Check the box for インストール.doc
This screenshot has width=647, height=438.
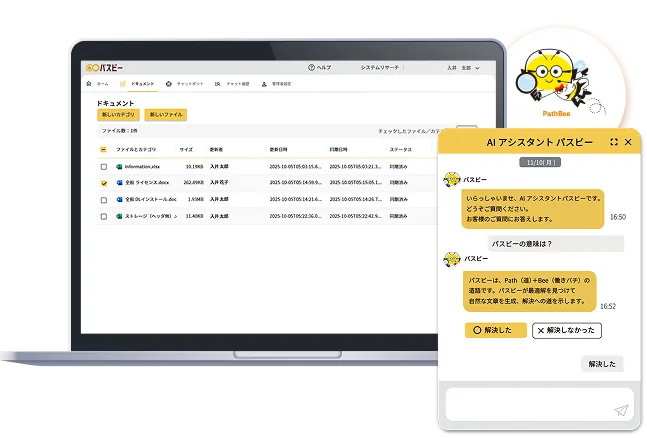104,200
